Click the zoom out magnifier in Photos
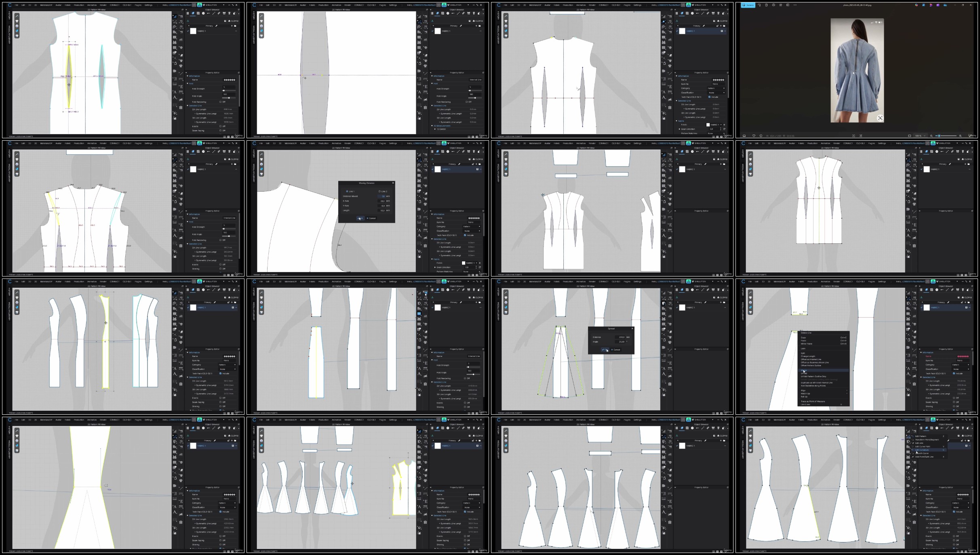The image size is (980, 555). [932, 136]
